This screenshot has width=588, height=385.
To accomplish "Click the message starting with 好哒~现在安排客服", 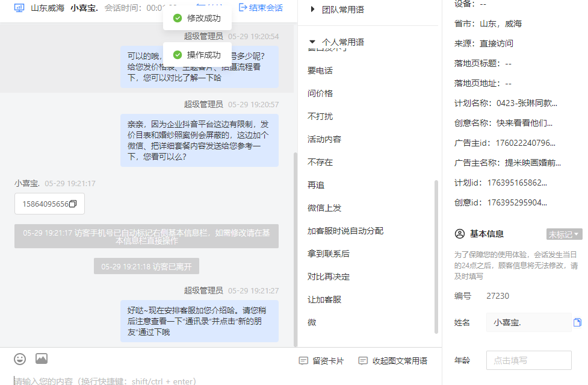I will (199, 321).
